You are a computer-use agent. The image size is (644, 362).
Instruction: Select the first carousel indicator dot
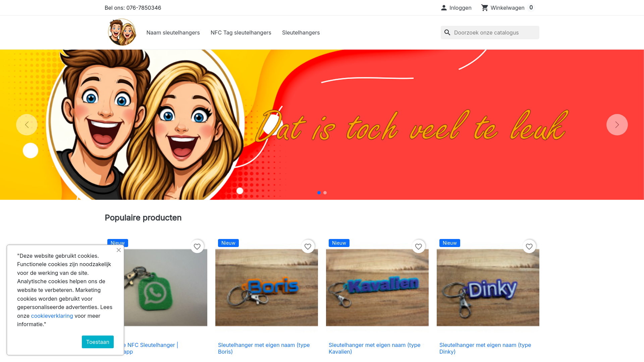[319, 193]
